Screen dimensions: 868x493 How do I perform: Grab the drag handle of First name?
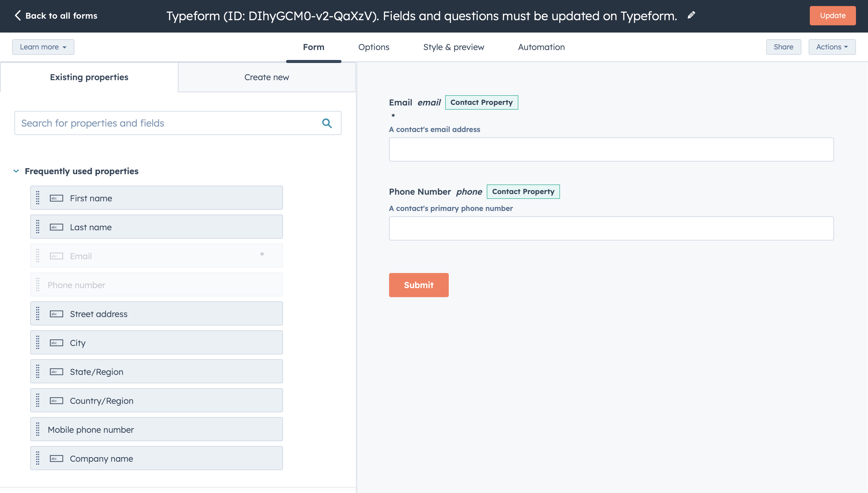[38, 198]
